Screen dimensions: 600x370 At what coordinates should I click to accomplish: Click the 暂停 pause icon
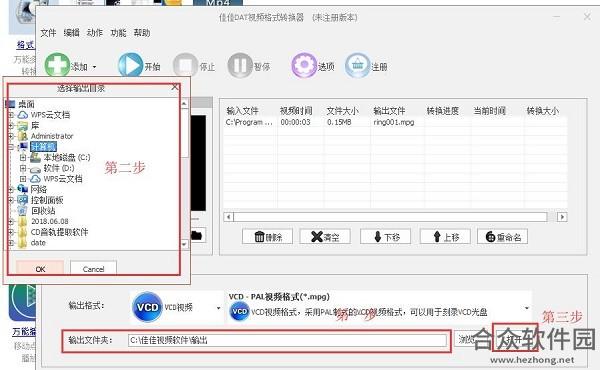240,65
